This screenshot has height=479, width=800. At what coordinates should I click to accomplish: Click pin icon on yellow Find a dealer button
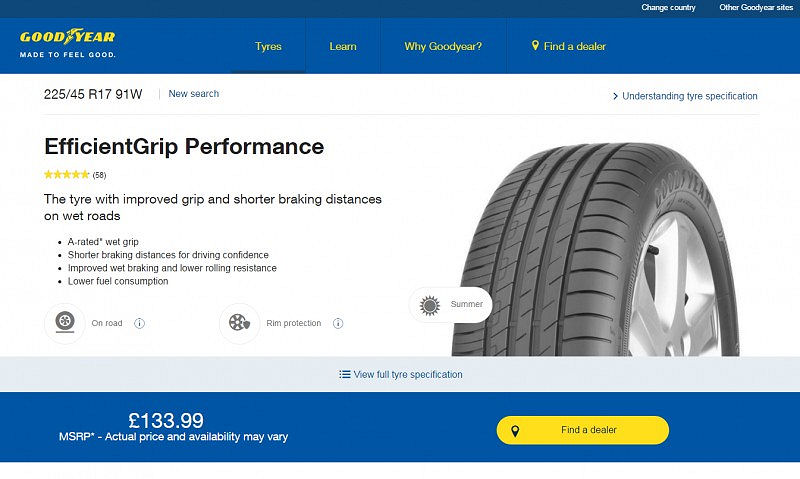(x=515, y=431)
